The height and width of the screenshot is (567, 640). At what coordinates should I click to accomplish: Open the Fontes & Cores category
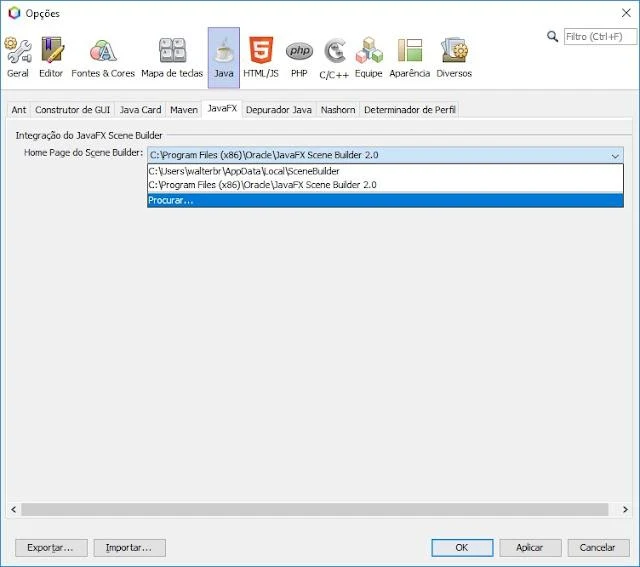(103, 58)
